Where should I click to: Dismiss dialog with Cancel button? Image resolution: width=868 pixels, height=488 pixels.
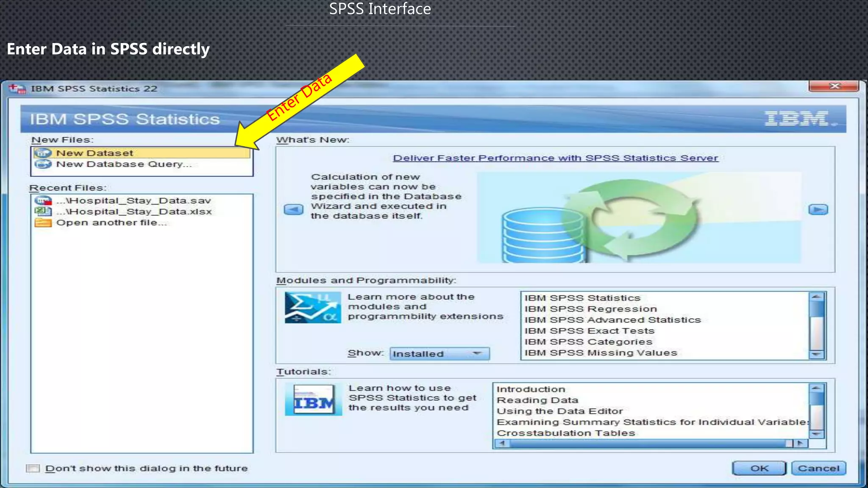click(x=818, y=468)
